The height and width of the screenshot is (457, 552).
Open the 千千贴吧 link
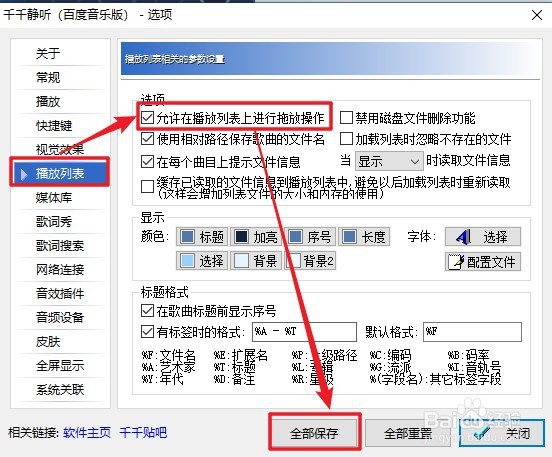pos(143,432)
